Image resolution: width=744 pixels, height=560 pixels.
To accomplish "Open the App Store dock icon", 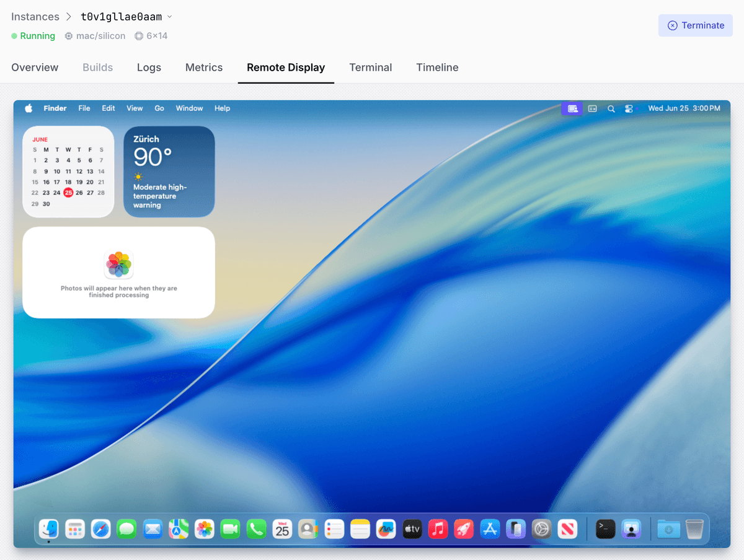I will (x=490, y=529).
